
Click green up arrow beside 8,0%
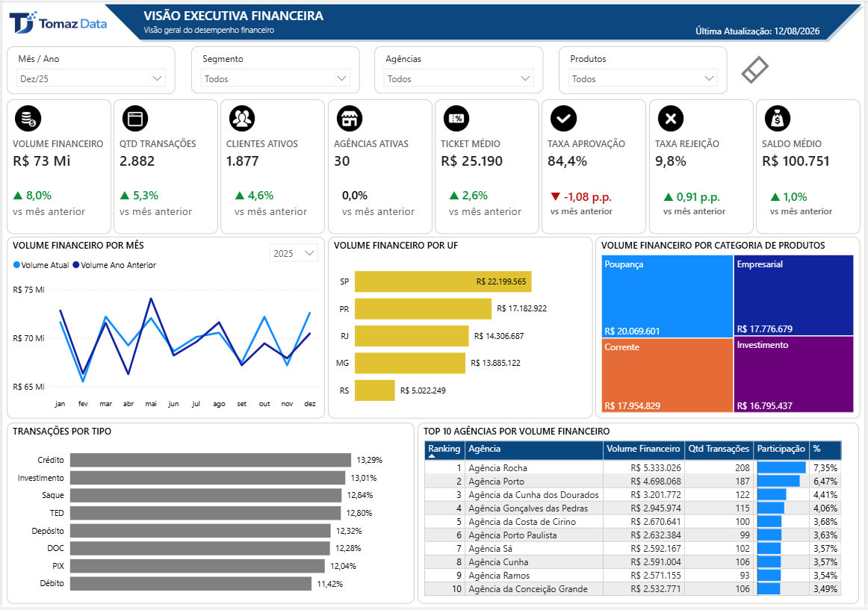(x=18, y=196)
